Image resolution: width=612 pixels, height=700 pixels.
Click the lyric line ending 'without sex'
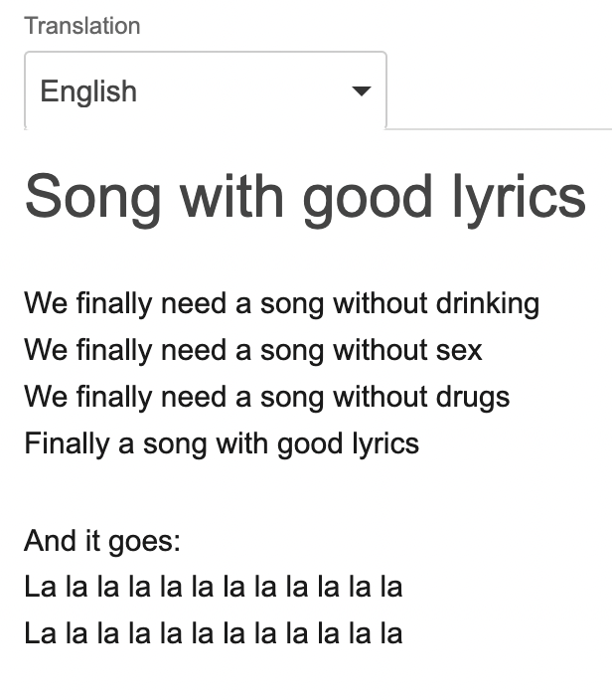[x=253, y=350]
